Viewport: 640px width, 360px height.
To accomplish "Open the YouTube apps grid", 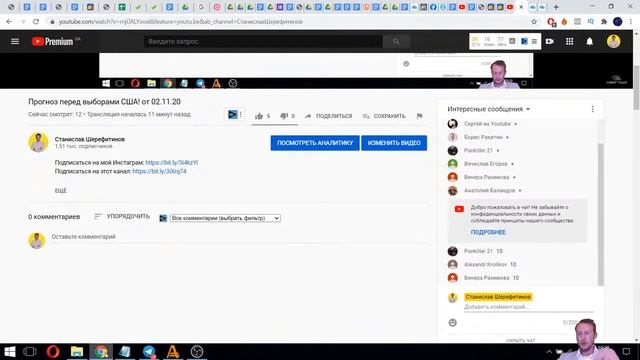I will coord(569,41).
